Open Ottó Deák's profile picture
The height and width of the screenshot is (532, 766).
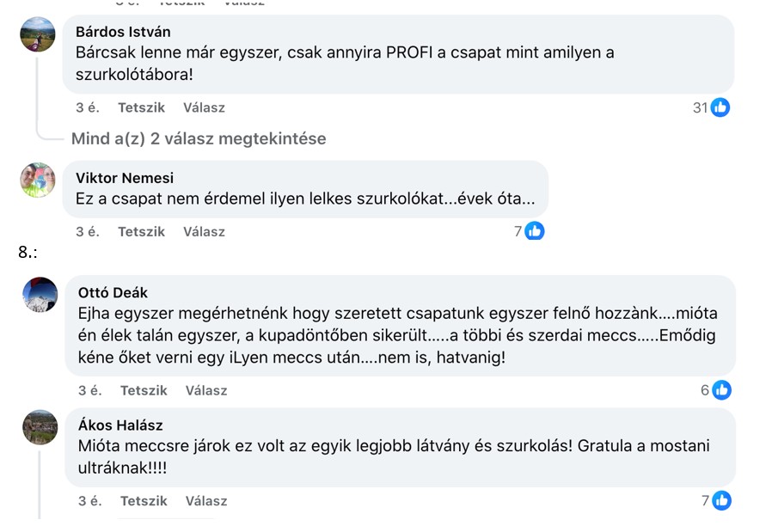coord(40,294)
